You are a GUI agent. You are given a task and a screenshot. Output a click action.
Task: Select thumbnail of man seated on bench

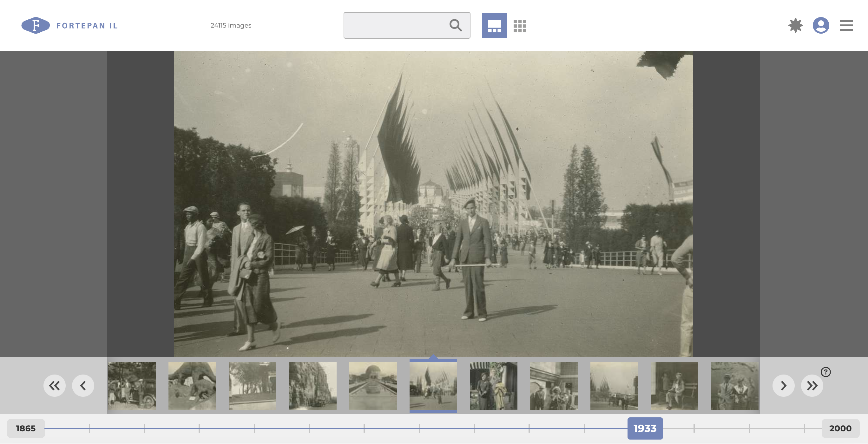[674, 386]
